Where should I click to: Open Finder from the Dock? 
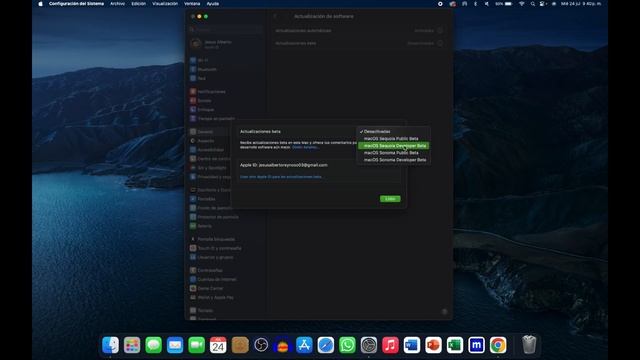(x=110, y=345)
